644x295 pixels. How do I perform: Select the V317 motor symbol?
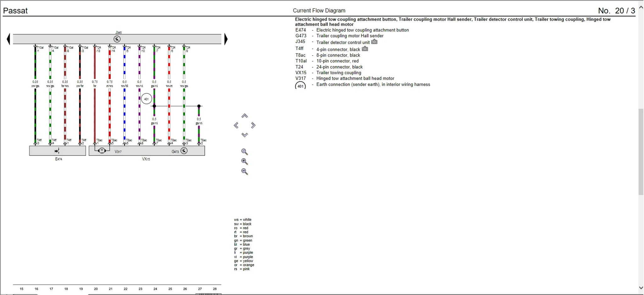102,151
